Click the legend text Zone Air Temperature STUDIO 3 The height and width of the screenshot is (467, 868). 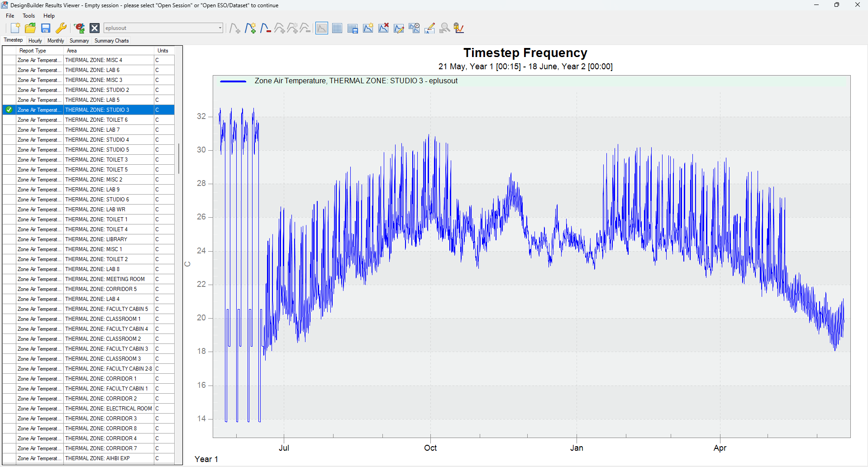[x=356, y=81]
